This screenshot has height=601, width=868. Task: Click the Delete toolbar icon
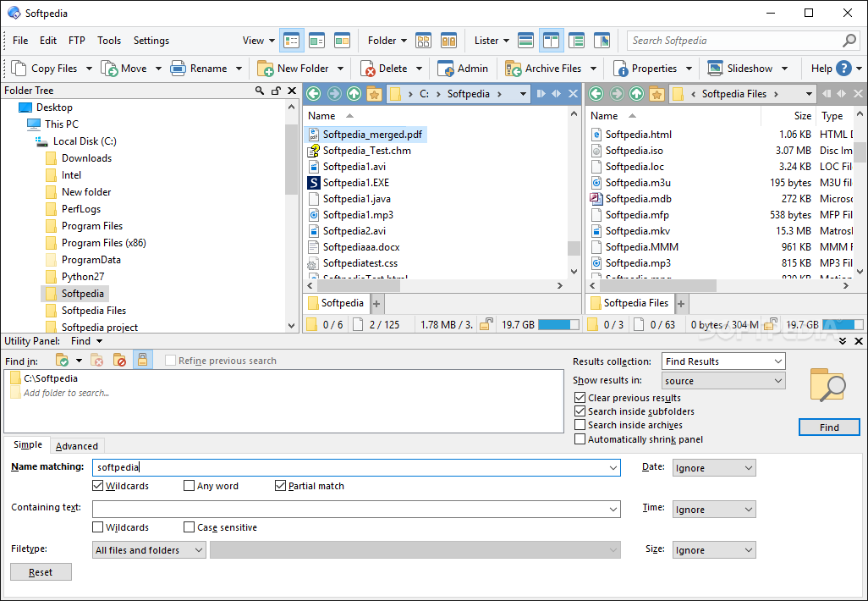tap(367, 68)
